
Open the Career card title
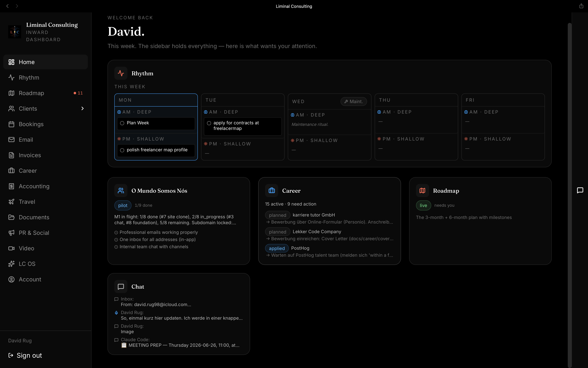[x=291, y=191]
